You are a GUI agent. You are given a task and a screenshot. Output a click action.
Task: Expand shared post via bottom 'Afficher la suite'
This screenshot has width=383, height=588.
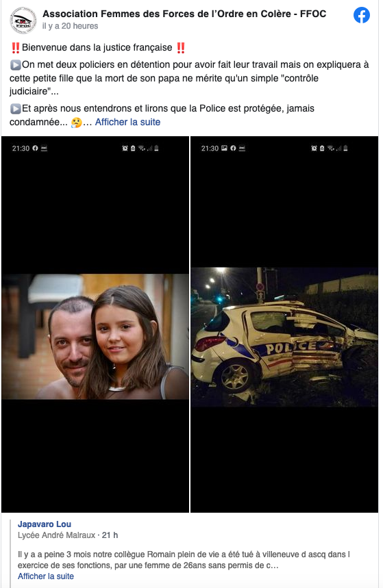(46, 576)
